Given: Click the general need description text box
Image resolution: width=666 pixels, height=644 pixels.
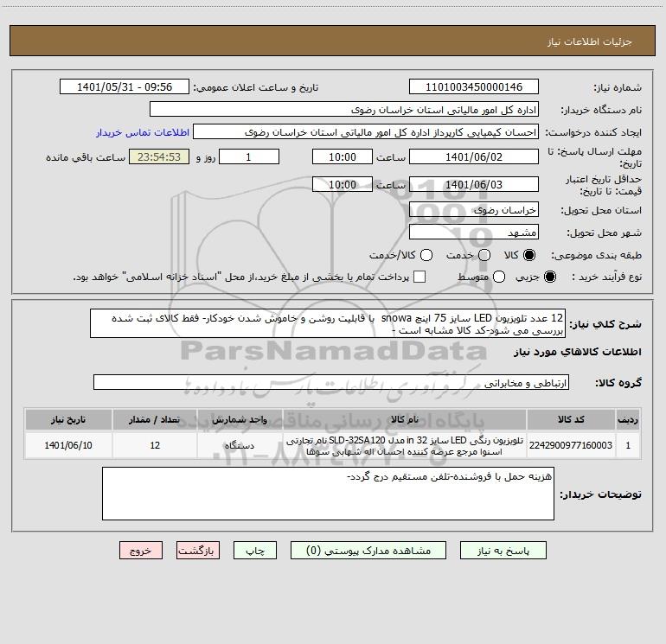Looking at the screenshot, I should point(328,323).
